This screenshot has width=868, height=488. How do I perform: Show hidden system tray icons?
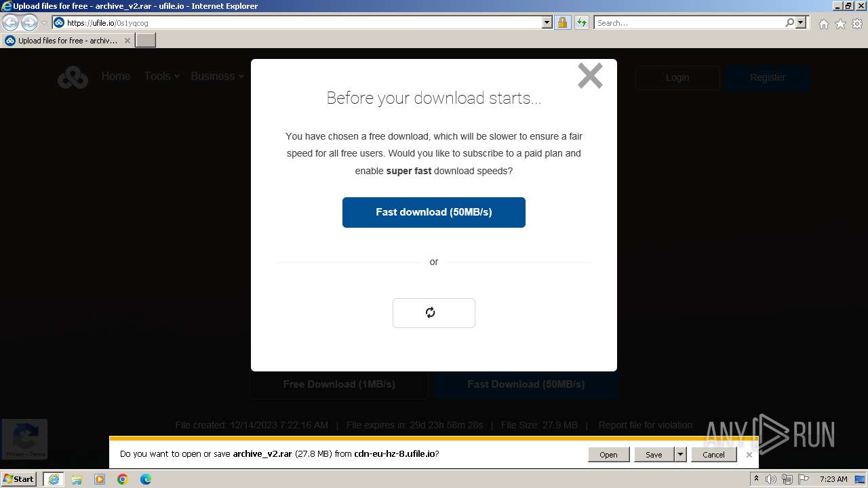(x=756, y=479)
